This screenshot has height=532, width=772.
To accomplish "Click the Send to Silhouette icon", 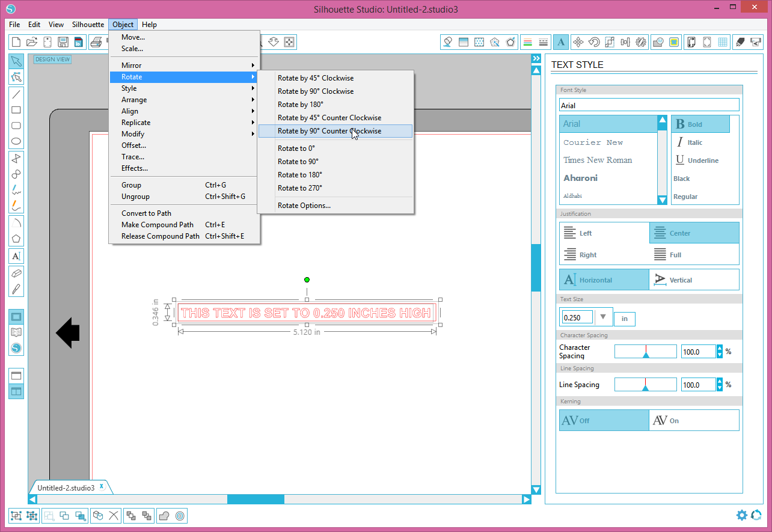I will 756,42.
